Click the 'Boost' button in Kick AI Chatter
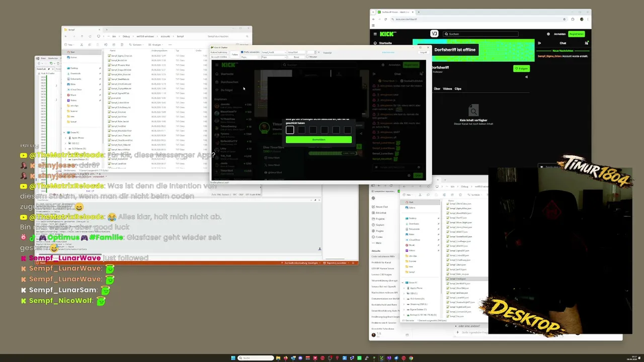Viewport: 644px width, 362px height. (x=296, y=57)
